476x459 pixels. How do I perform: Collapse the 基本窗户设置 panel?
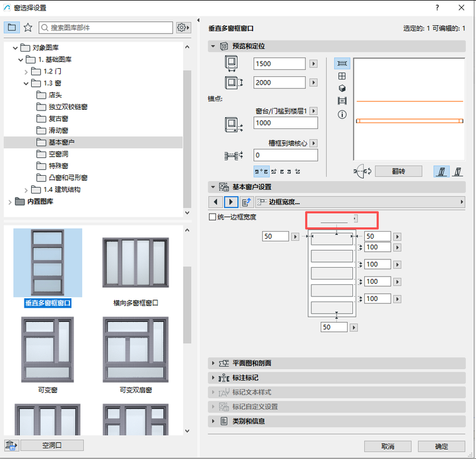point(213,187)
